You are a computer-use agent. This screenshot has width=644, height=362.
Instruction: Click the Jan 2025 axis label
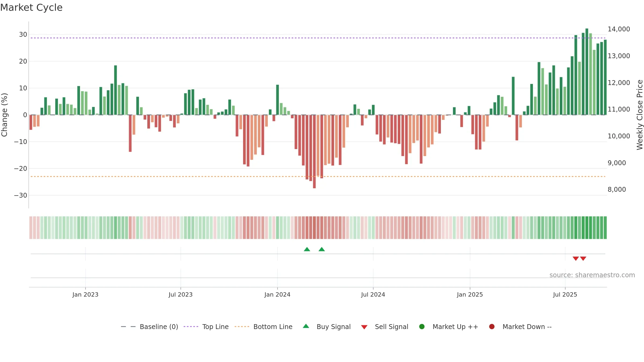[x=470, y=294]
